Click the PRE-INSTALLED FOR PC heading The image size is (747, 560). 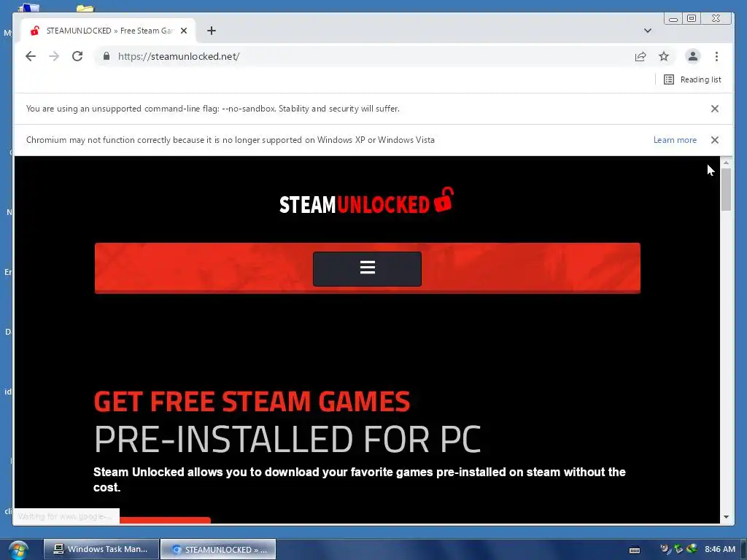(x=287, y=439)
